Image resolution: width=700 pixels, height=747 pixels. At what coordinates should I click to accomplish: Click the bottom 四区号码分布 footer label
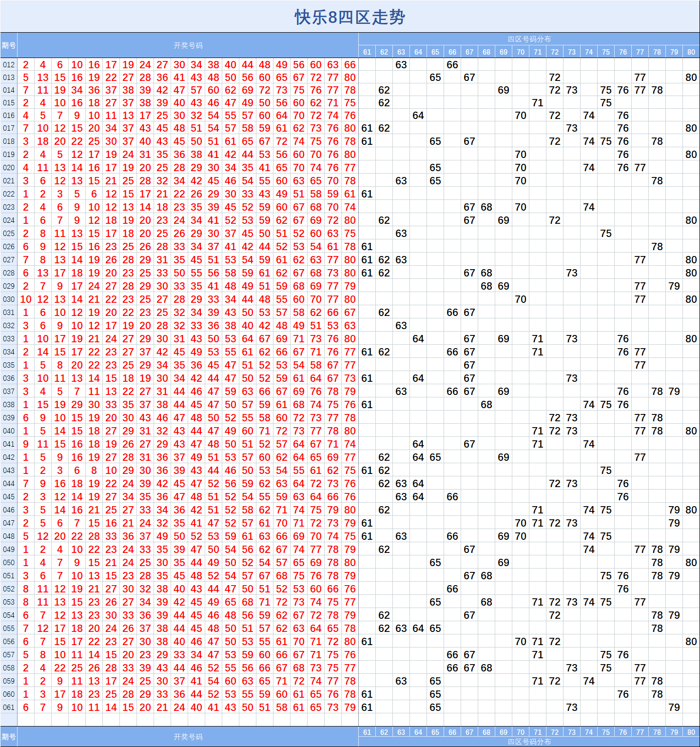529,742
